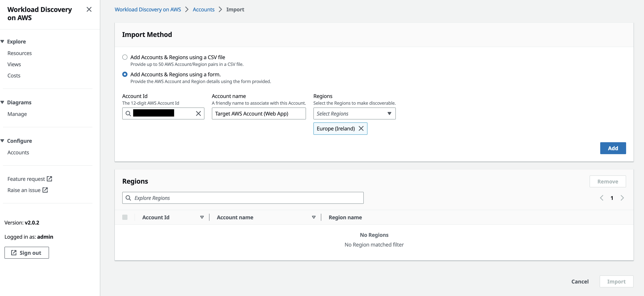The width and height of the screenshot is (644, 296).
Task: Open the Select Regions dropdown
Action: coord(354,113)
